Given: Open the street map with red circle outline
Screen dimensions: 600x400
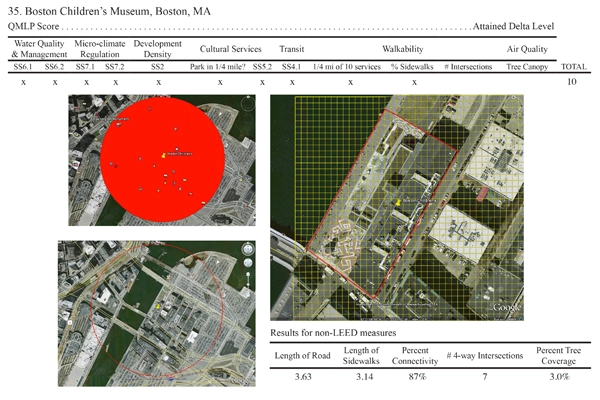Looking at the screenshot, I should [157, 313].
